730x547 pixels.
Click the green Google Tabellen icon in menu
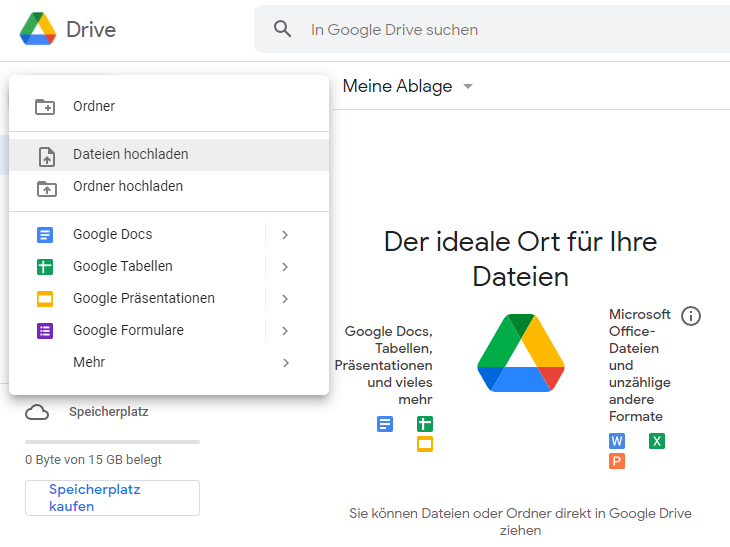click(45, 267)
